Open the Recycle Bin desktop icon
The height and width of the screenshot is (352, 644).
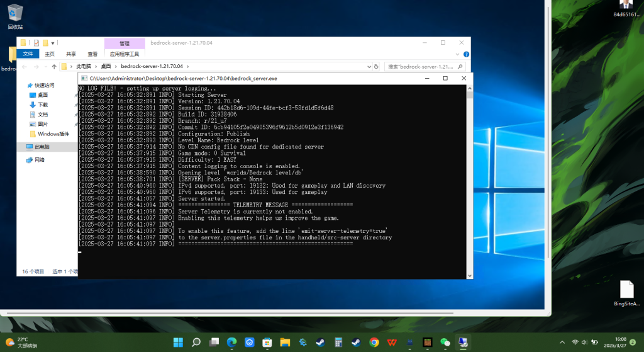pos(15,13)
